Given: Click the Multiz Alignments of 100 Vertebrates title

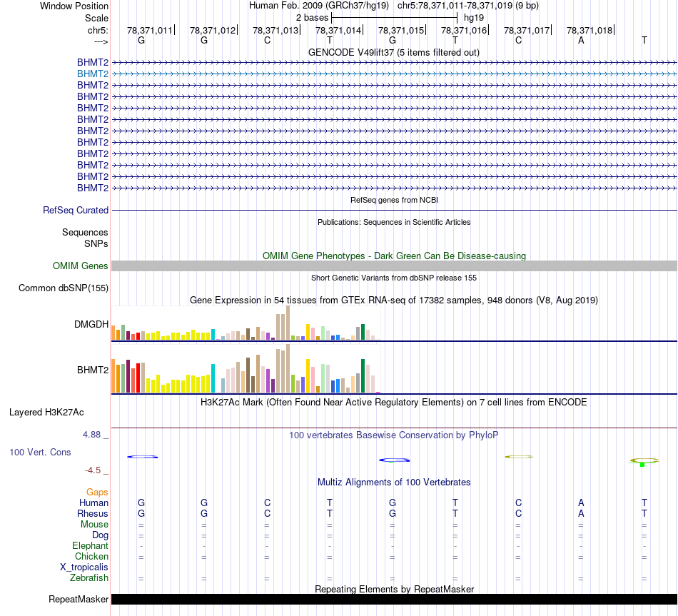Looking at the screenshot, I should pos(394,483).
